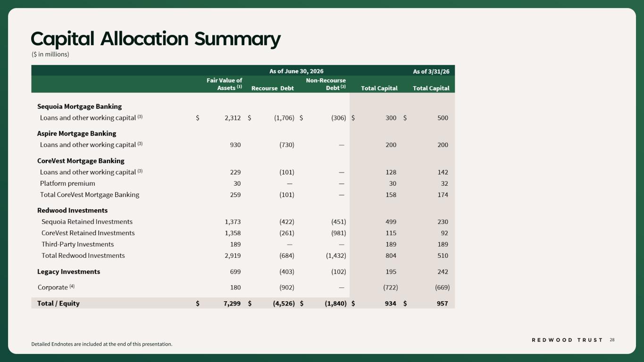Select the Aspire recourse debt "(730)"
This screenshot has height=362, width=644.
(287, 145)
